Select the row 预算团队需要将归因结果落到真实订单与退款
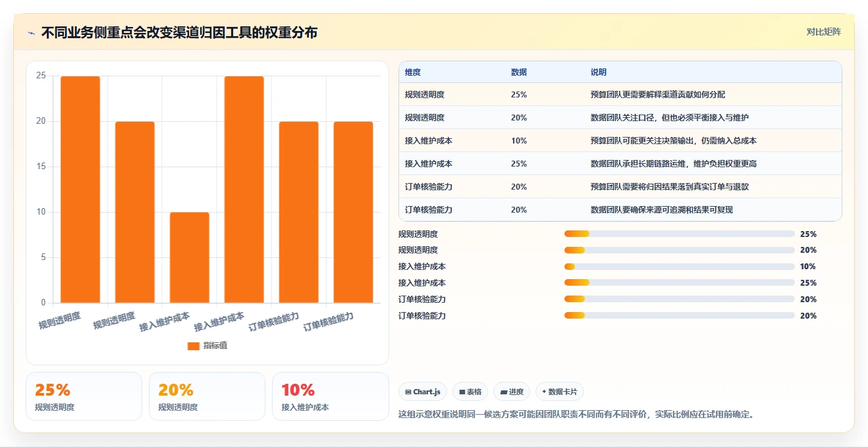This screenshot has width=868, height=447. click(x=620, y=187)
